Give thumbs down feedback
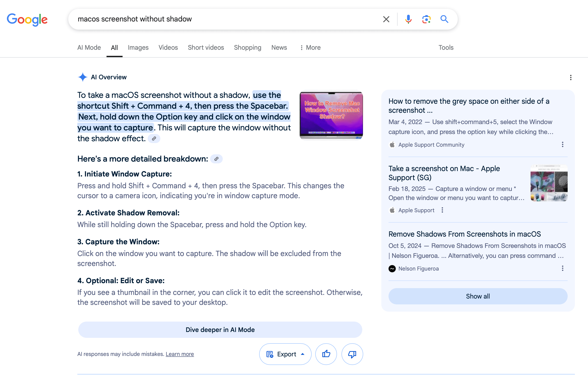This screenshot has width=588, height=381. [352, 354]
